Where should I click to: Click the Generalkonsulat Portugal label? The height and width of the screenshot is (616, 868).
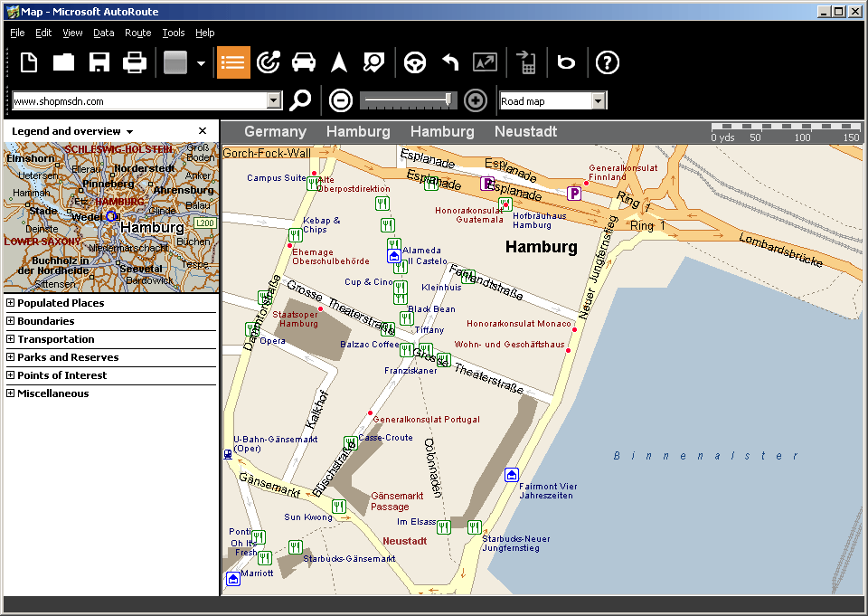tap(426, 420)
